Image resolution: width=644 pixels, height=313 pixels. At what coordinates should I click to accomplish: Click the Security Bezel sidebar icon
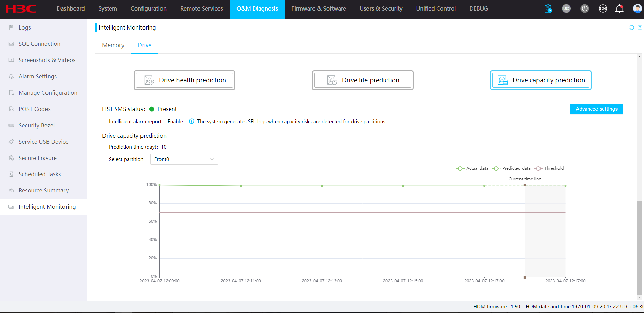pos(11,125)
